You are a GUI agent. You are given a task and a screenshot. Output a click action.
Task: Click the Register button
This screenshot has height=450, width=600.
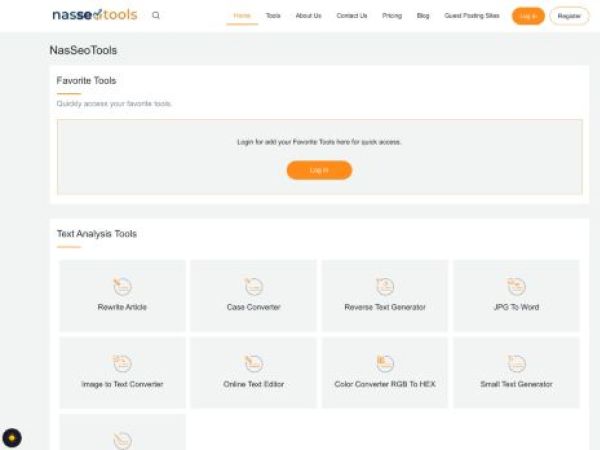point(569,16)
